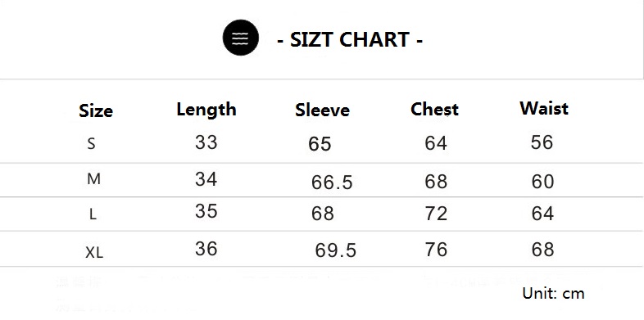Click the waist value 56
644x320 pixels.
pyautogui.click(x=542, y=142)
